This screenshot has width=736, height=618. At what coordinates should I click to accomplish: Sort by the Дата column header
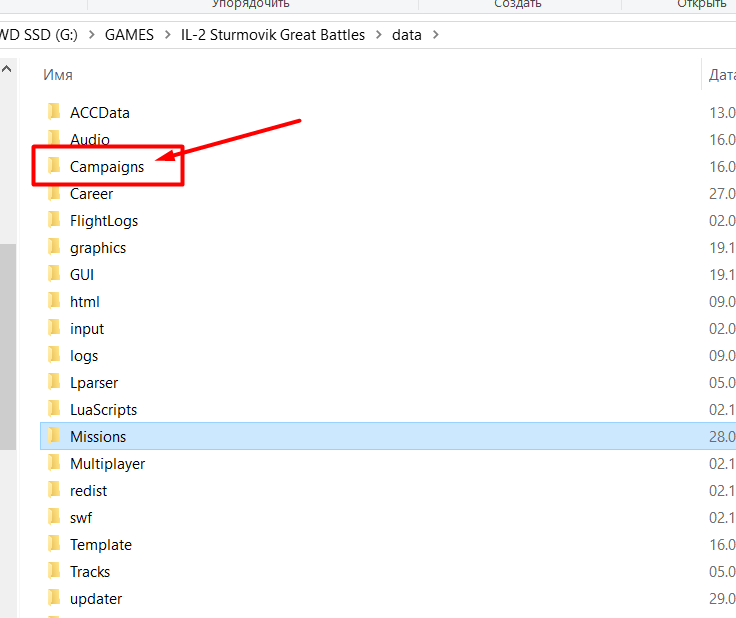722,75
